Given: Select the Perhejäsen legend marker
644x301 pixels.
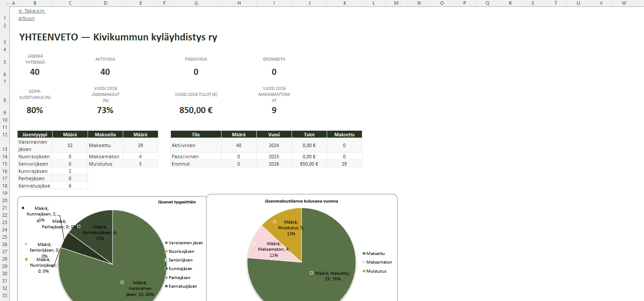Looking at the screenshot, I should click(x=167, y=278).
